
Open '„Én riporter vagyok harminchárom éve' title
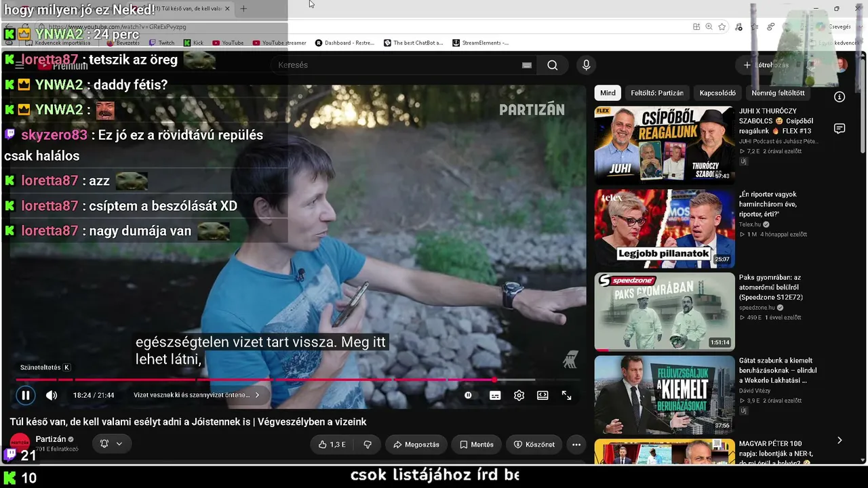(x=768, y=204)
